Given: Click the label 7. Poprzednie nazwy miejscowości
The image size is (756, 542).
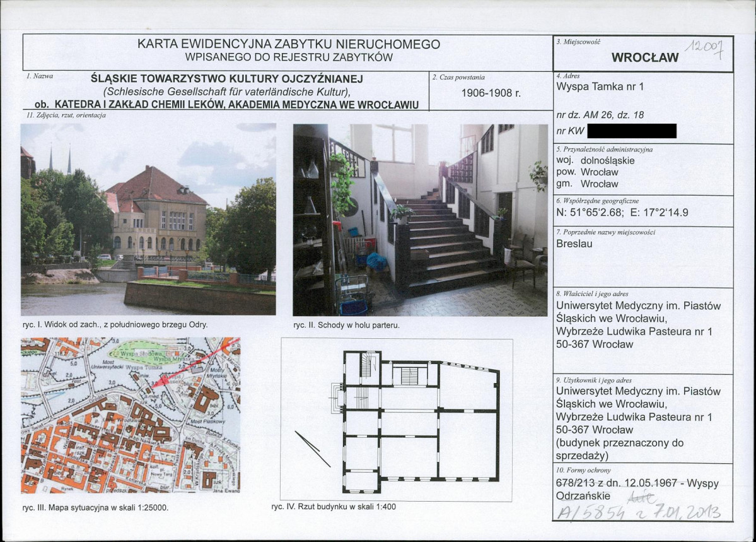Looking at the screenshot, I should [605, 232].
